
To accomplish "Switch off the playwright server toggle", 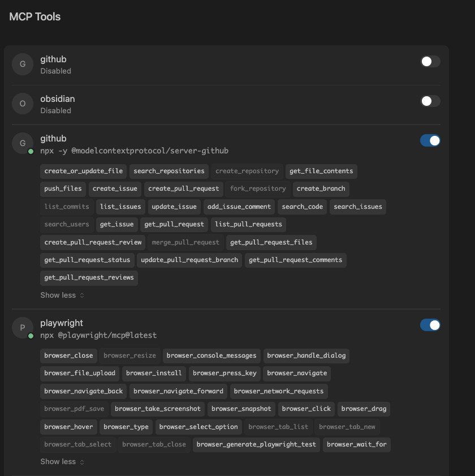I will click(x=430, y=325).
